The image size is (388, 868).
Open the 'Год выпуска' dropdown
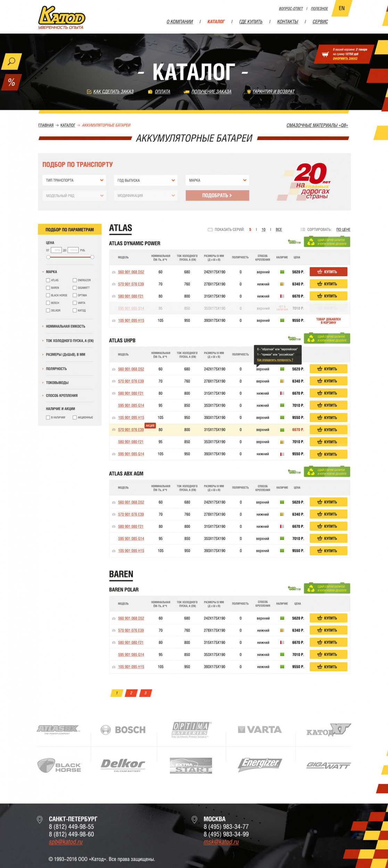coord(146,180)
